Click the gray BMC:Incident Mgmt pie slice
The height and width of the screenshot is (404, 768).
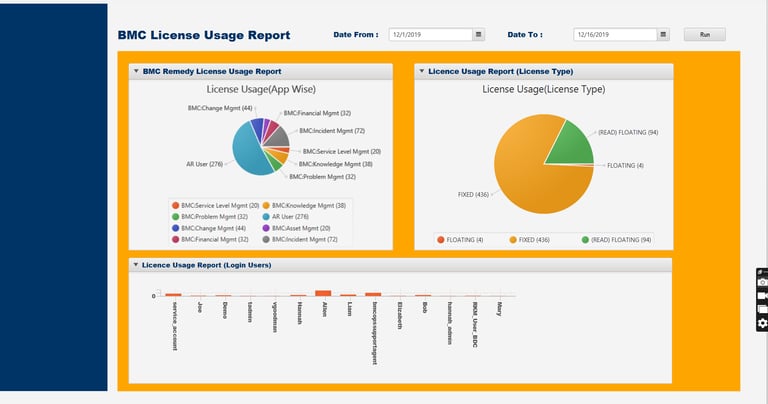point(279,137)
